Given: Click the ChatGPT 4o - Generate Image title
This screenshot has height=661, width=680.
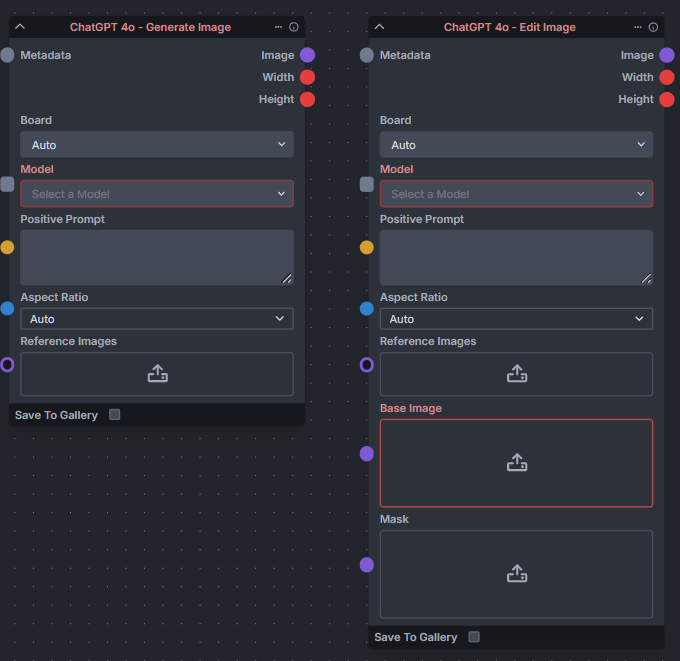Looking at the screenshot, I should pos(150,27).
